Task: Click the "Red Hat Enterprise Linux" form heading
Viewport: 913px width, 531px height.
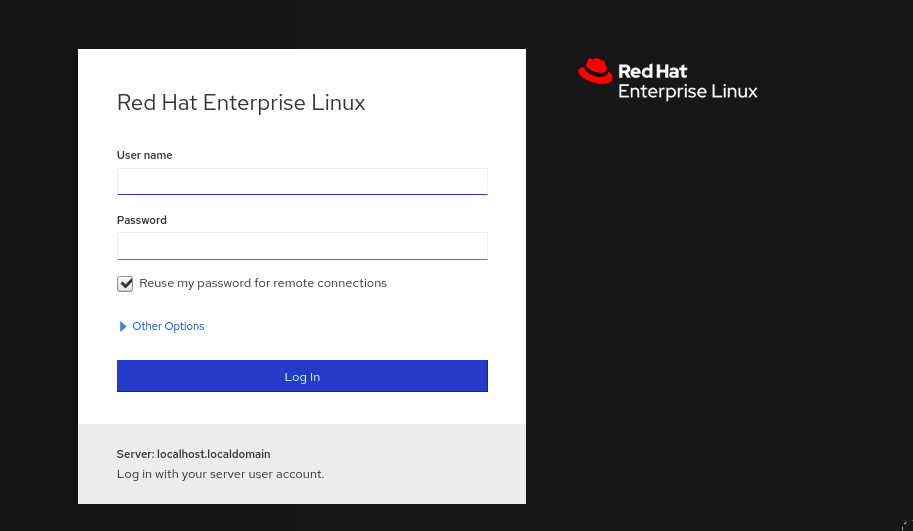Action: click(241, 103)
